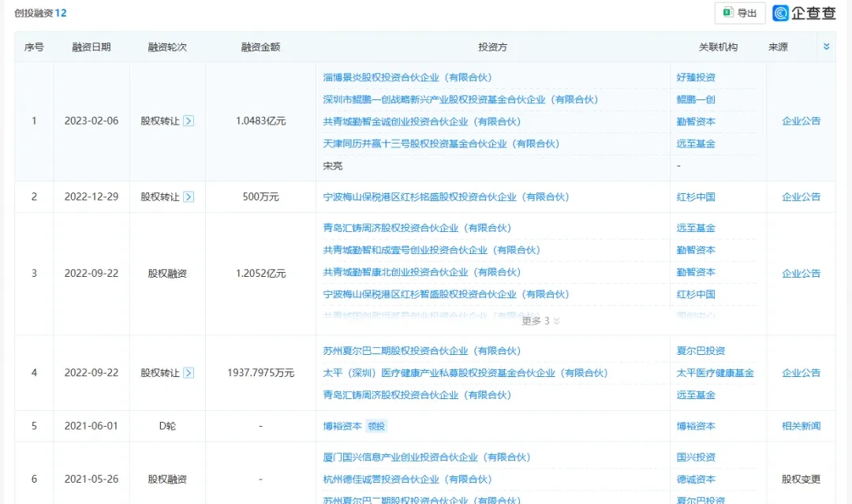This screenshot has width=852, height=504.
Task: Open 红杉中国 link in row 2
Action: tap(696, 197)
